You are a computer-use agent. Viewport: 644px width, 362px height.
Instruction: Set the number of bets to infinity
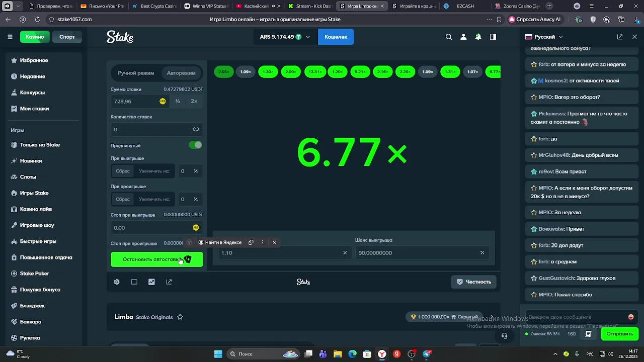pos(196,129)
